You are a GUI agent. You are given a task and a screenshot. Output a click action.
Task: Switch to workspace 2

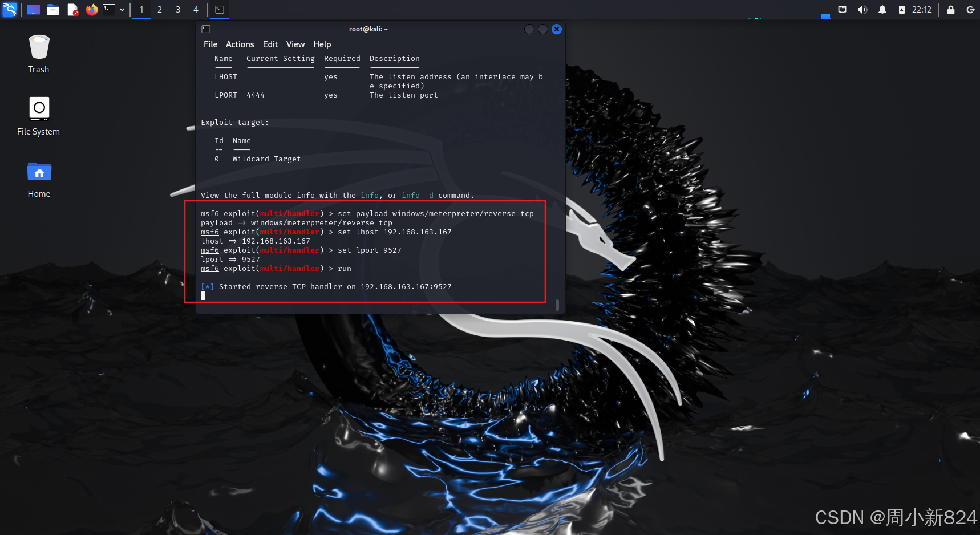click(x=160, y=10)
